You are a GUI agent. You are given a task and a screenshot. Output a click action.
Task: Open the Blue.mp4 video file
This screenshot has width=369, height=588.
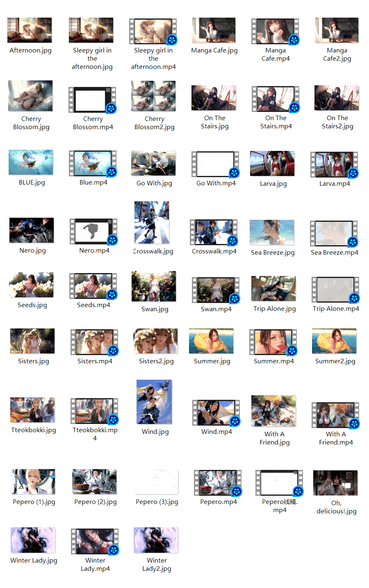(93, 164)
